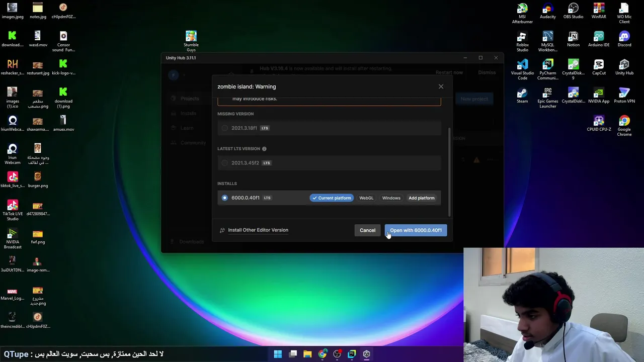
Task: Open Steam desktop shortcut
Action: coord(522,96)
